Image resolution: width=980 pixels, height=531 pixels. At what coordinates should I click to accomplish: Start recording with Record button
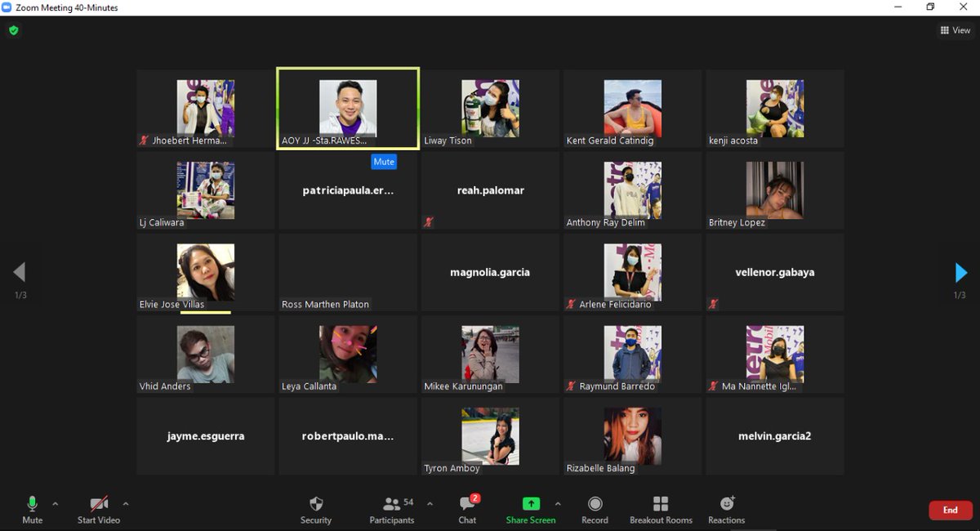[595, 510]
